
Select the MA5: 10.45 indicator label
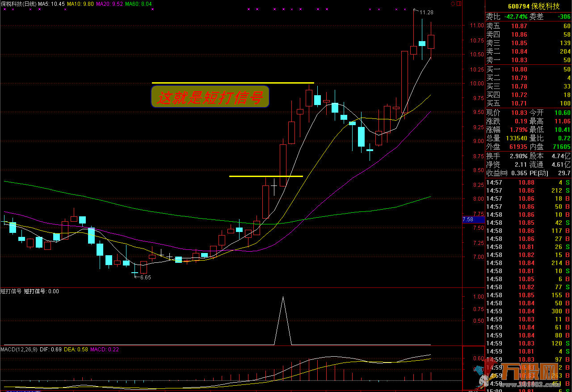pyautogui.click(x=51, y=4)
